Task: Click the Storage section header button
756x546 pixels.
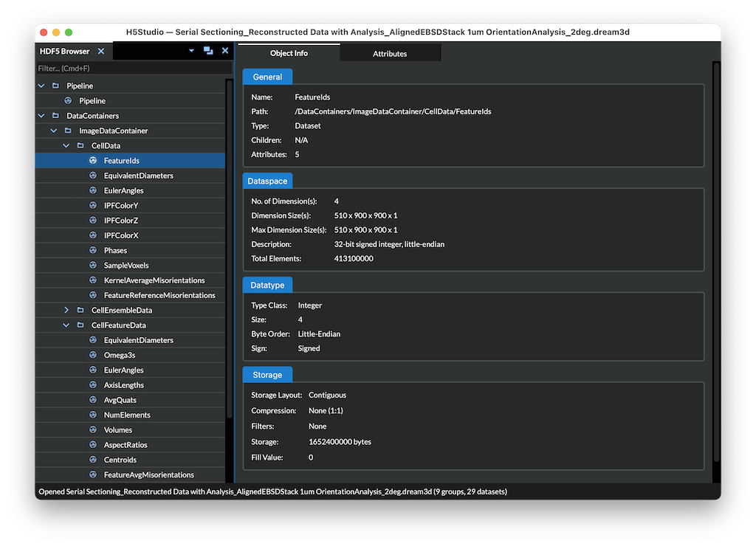Action: (x=267, y=375)
